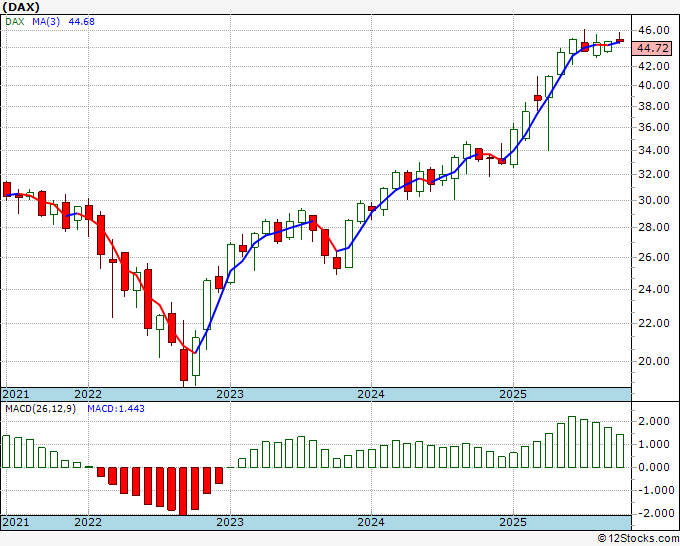Click the (DAX) chart title

pyautogui.click(x=21, y=7)
